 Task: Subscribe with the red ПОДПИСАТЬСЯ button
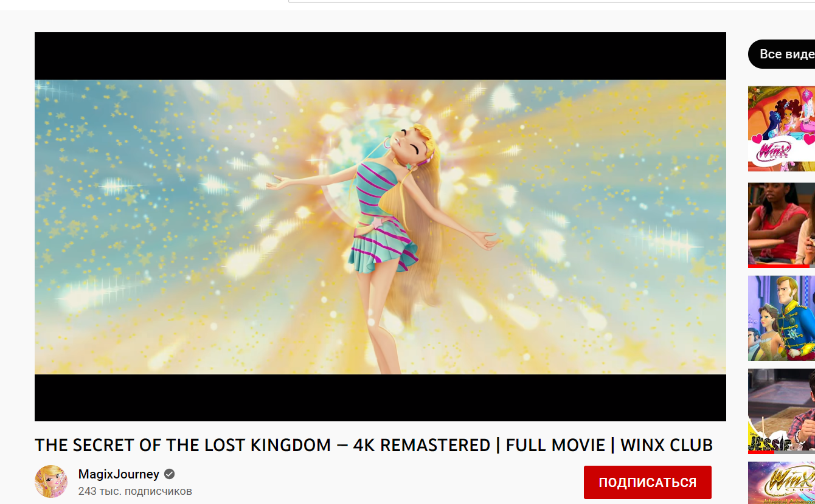647,483
